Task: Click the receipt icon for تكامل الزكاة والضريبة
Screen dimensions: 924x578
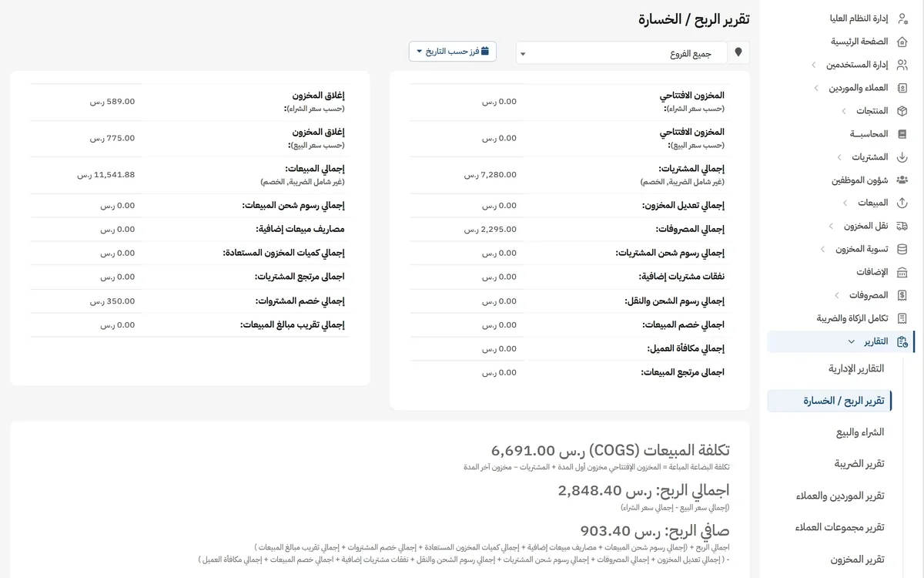Action: coord(902,318)
